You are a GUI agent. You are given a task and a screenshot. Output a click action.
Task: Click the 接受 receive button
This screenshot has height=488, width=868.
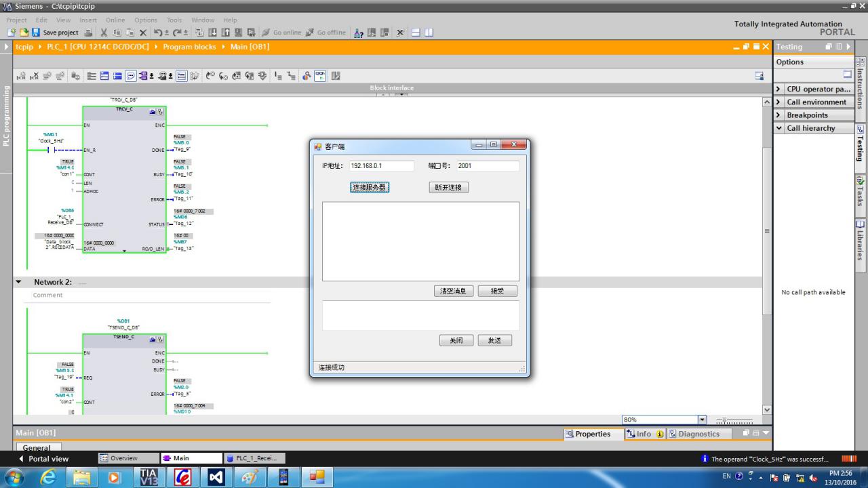pyautogui.click(x=497, y=291)
